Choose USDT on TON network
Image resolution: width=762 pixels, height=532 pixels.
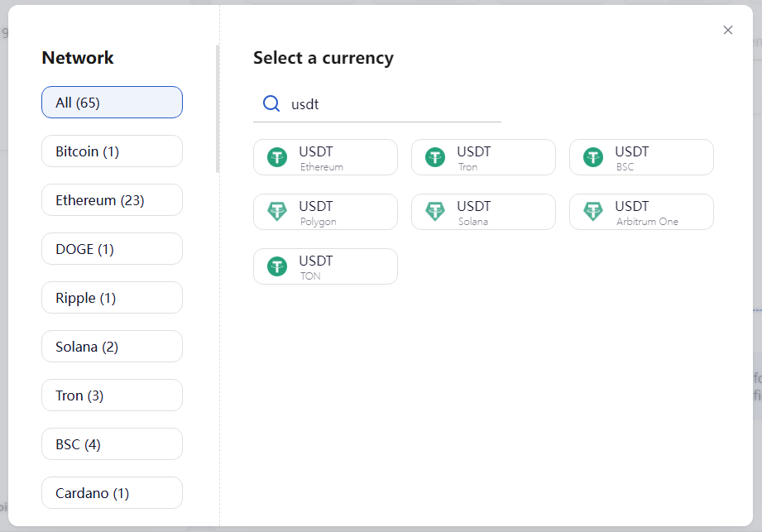pos(325,266)
